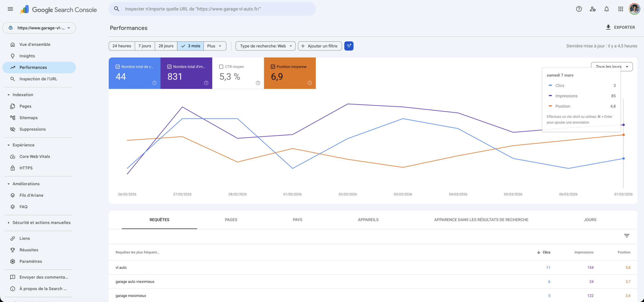644x302 pixels.
Task: Click the 07/03/2026 data point on impressions line
Action: coord(623,125)
